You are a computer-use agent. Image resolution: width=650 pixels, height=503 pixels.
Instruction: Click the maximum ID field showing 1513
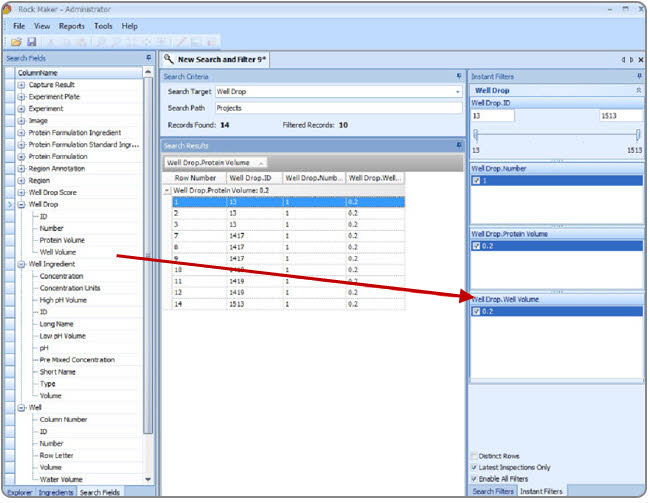(621, 116)
